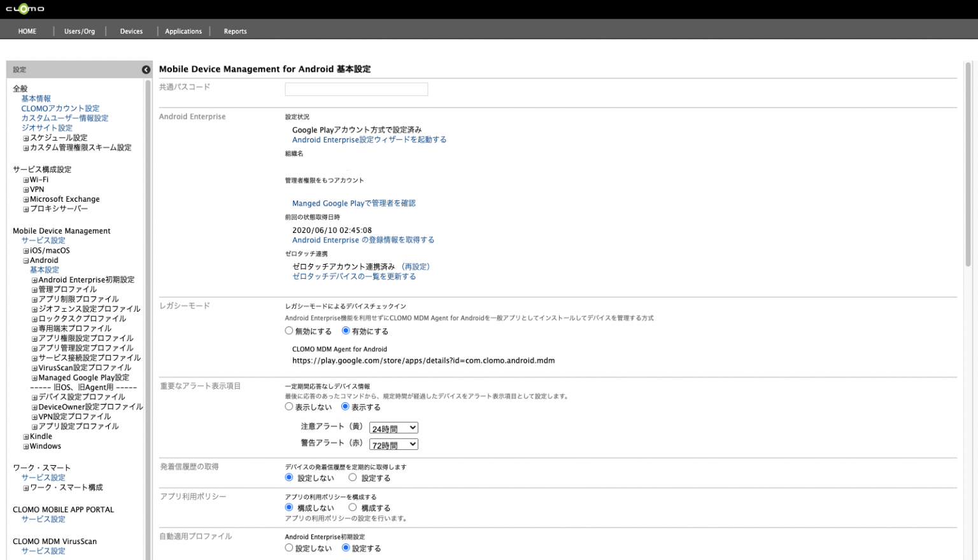Expand サービス接続設定プロファイル node
This screenshot has height=560, width=978.
point(34,358)
